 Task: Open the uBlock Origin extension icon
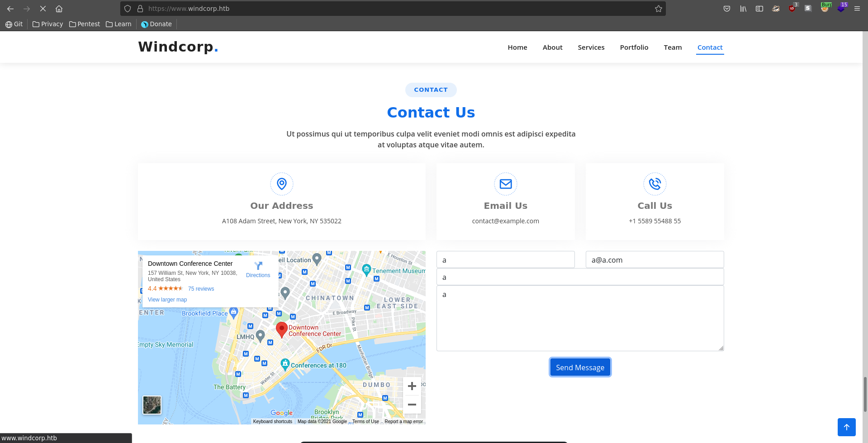click(x=792, y=9)
